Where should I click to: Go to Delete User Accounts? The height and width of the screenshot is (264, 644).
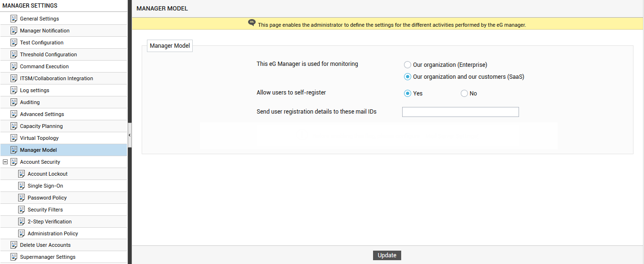point(45,245)
